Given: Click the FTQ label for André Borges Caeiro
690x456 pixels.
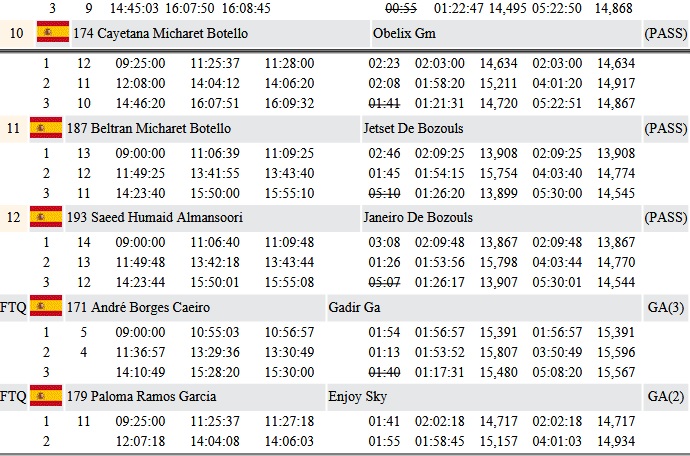Looking at the screenshot, I should (13, 307).
